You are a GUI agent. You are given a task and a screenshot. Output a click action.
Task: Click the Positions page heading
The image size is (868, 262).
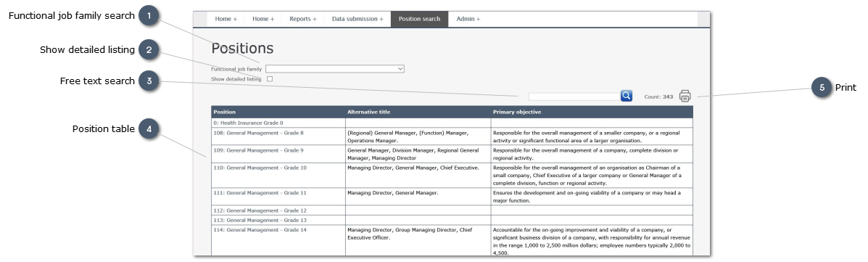pos(242,49)
